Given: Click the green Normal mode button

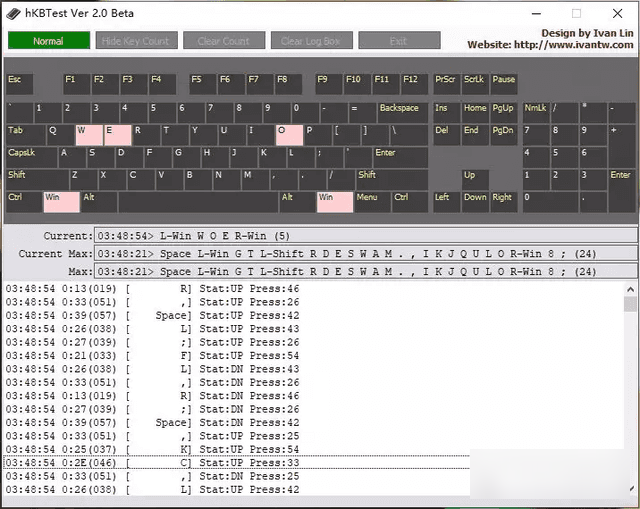Looking at the screenshot, I should 49,40.
